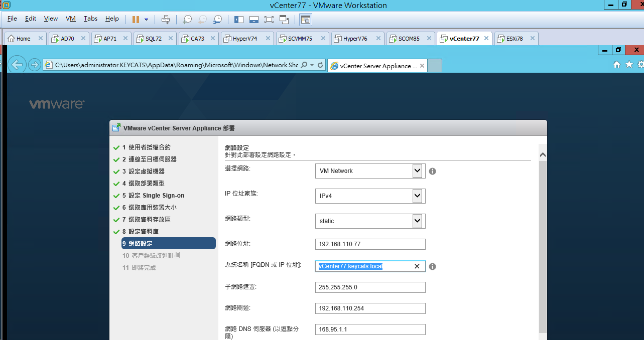Go to step 2 連線至目標伺服器
Image resolution: width=644 pixels, height=340 pixels.
click(149, 159)
